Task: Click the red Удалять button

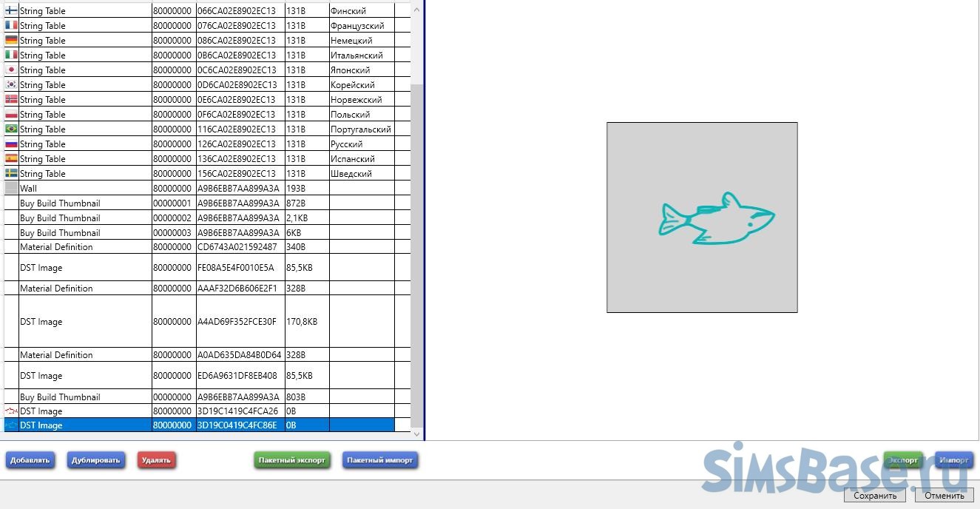Action: (156, 460)
